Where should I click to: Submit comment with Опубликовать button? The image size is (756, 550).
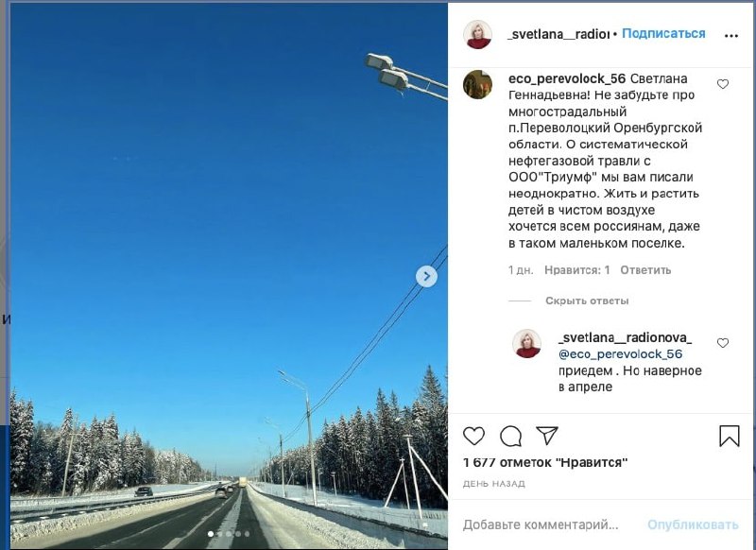pos(693,524)
